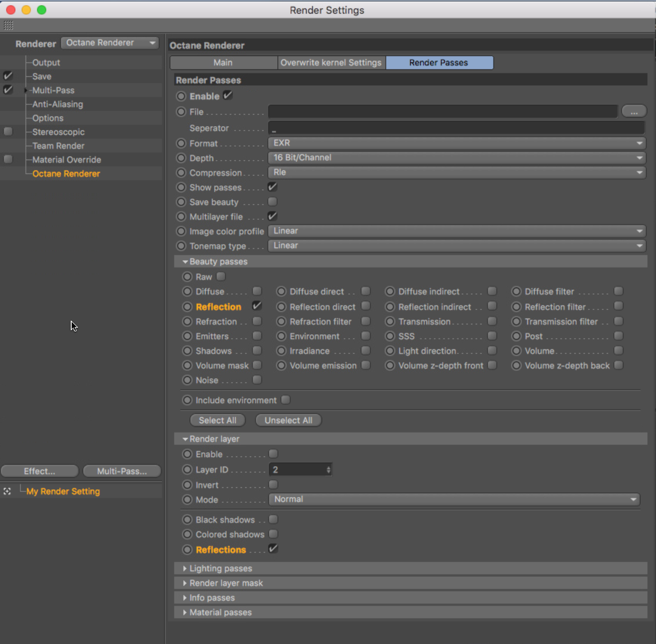The image size is (656, 644).
Task: Select Anti-Aliasing in the settings tree
Action: pos(58,104)
